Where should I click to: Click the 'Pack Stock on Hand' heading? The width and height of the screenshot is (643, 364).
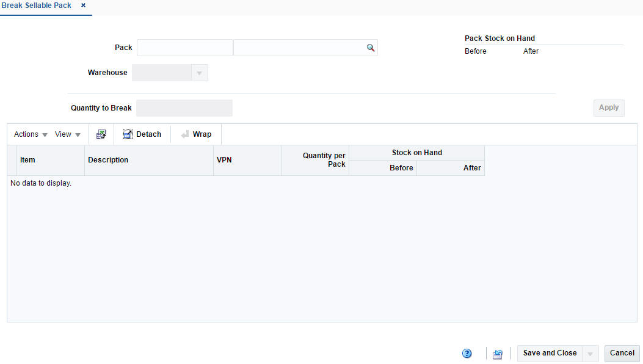coord(500,38)
